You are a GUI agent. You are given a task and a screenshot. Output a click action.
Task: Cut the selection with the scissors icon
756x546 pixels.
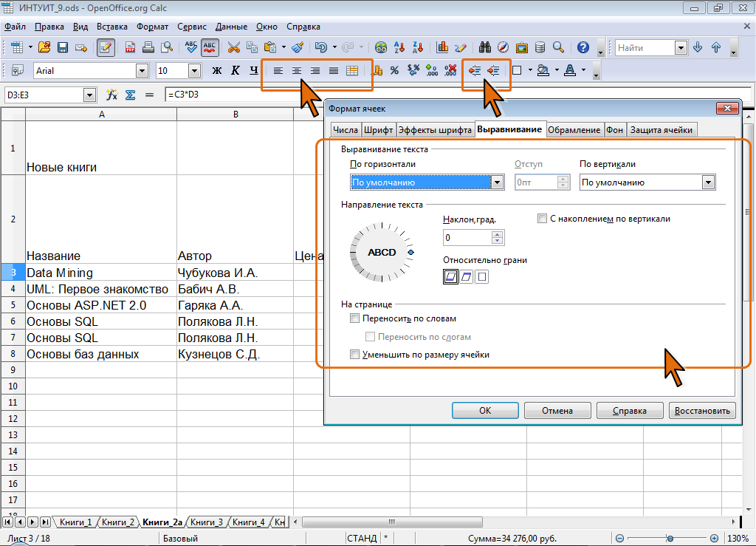[x=234, y=47]
